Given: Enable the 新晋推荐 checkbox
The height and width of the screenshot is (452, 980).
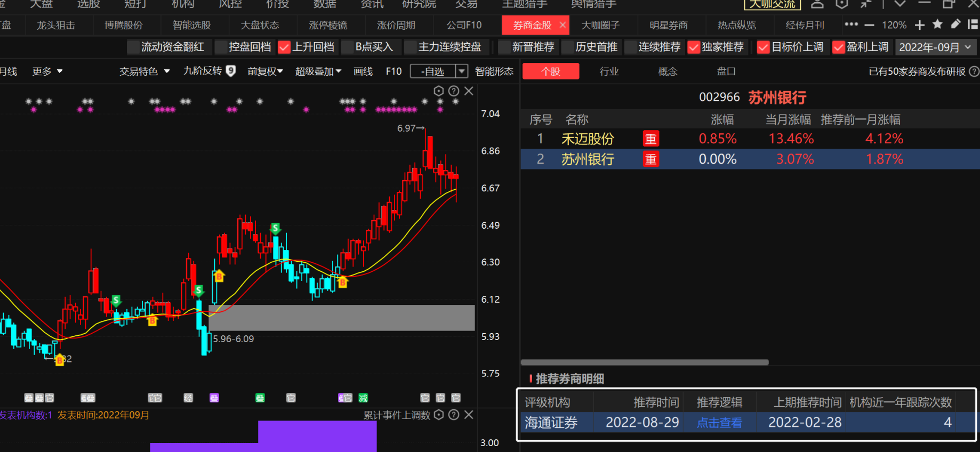Looking at the screenshot, I should tap(504, 47).
